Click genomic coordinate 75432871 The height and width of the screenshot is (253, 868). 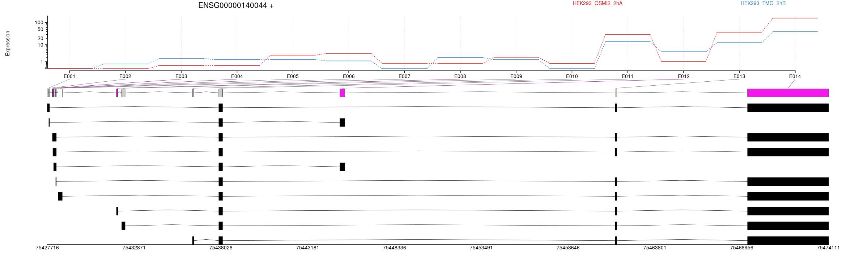(134, 248)
